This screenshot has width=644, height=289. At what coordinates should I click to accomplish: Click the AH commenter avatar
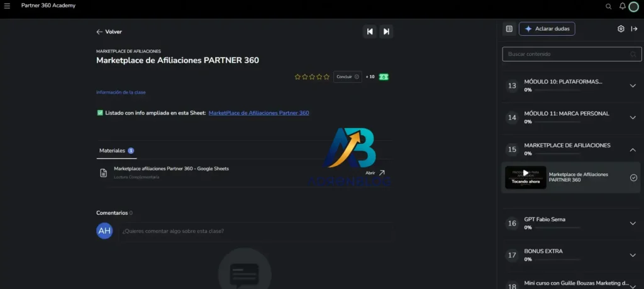tap(105, 231)
